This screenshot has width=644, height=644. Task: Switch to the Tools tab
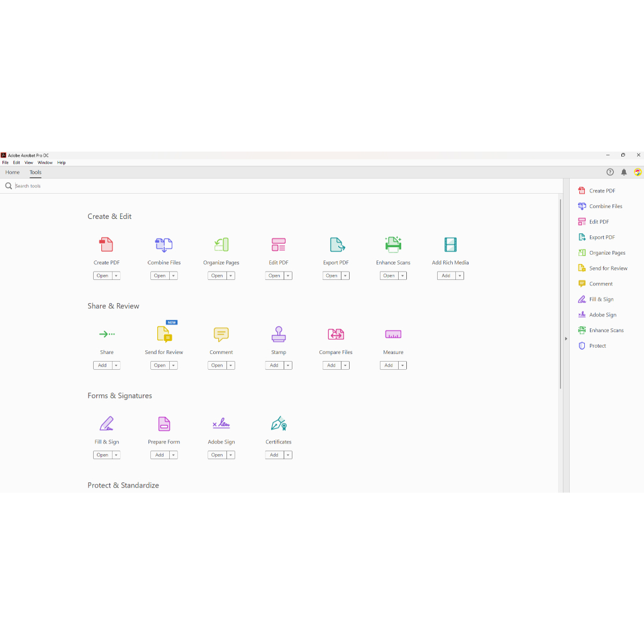[x=35, y=172]
